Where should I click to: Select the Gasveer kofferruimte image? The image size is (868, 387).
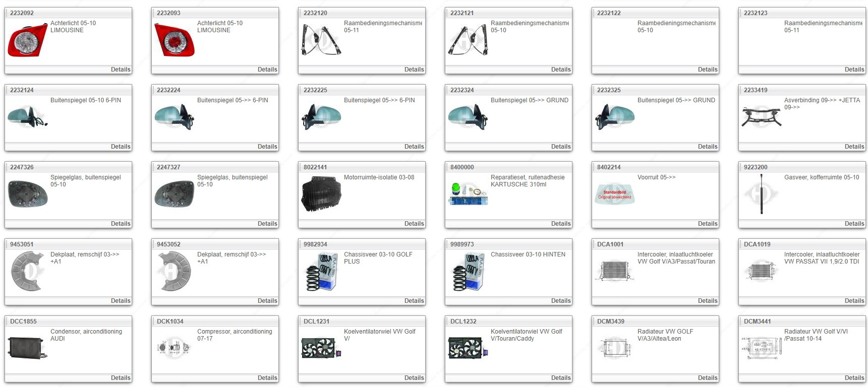click(x=761, y=195)
